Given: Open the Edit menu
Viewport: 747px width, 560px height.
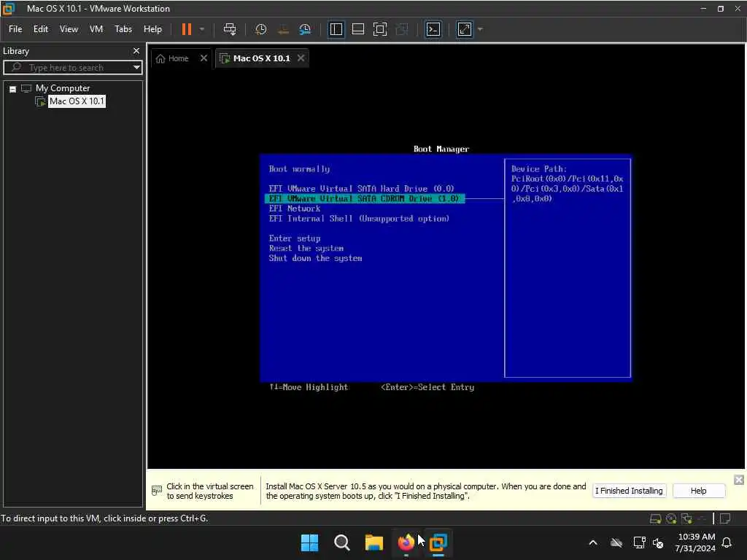Looking at the screenshot, I should point(41,29).
